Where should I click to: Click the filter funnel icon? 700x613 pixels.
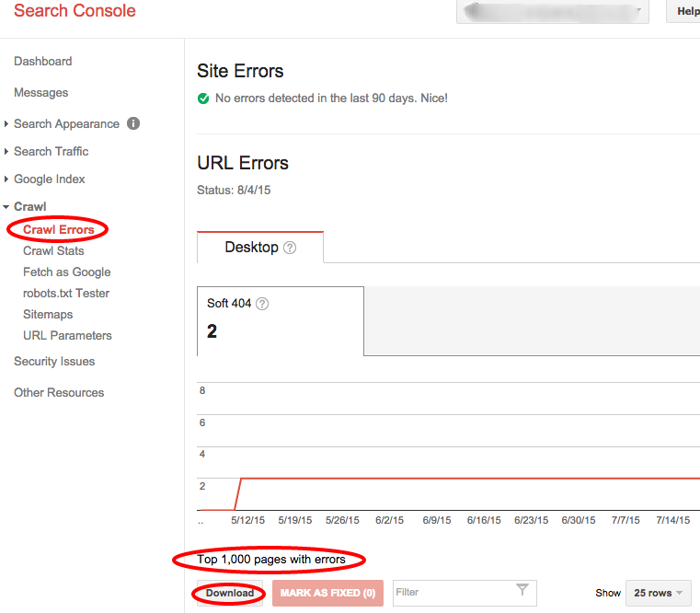pos(522,592)
